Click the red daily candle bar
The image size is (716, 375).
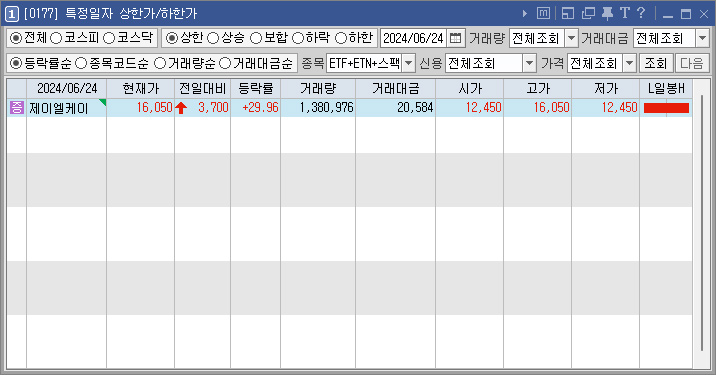point(666,108)
